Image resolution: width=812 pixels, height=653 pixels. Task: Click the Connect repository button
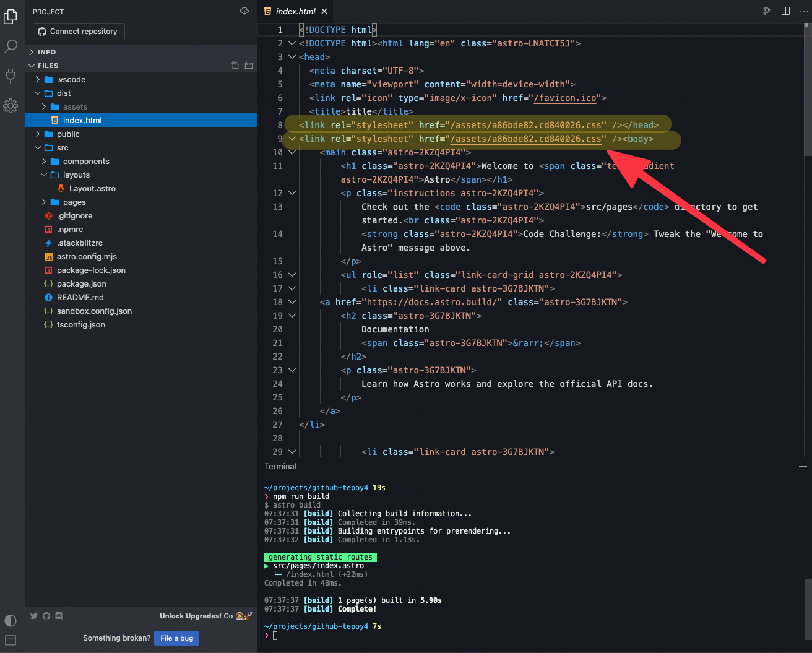click(78, 31)
